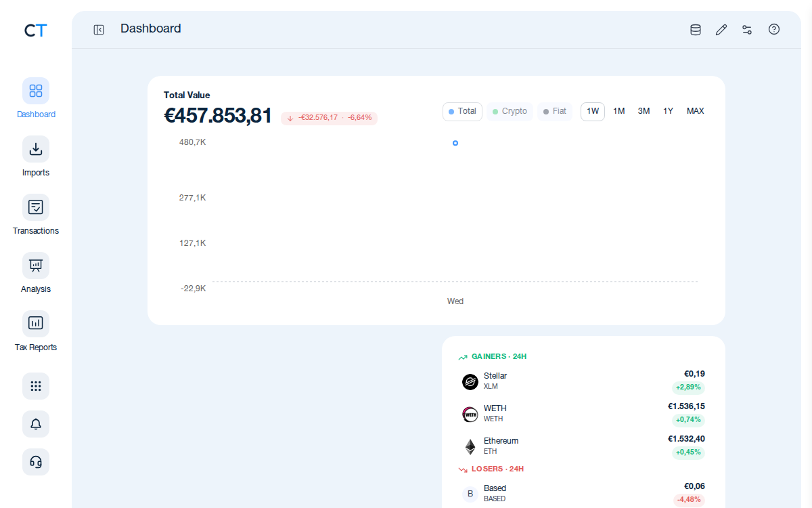Click the database icon in the header

tap(696, 30)
